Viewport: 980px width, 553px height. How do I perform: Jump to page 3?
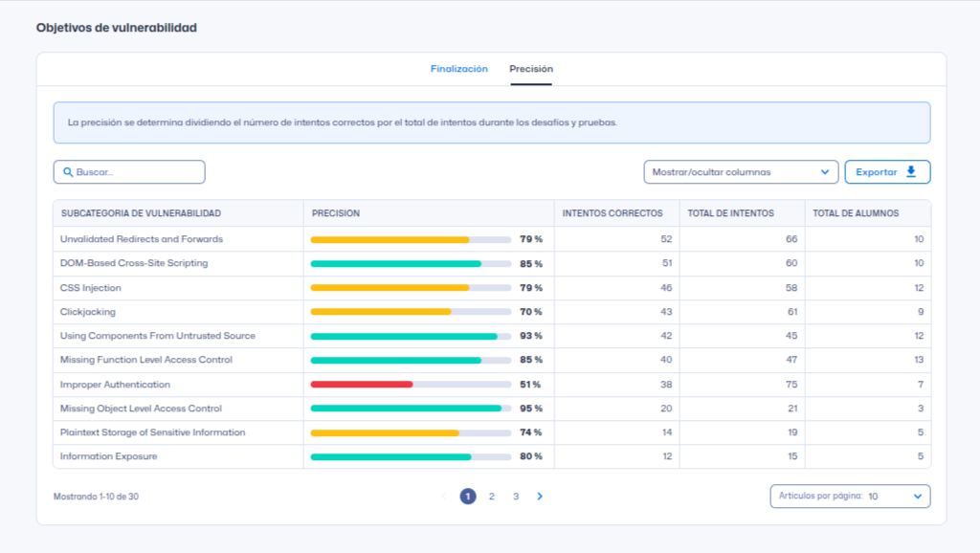coord(516,497)
